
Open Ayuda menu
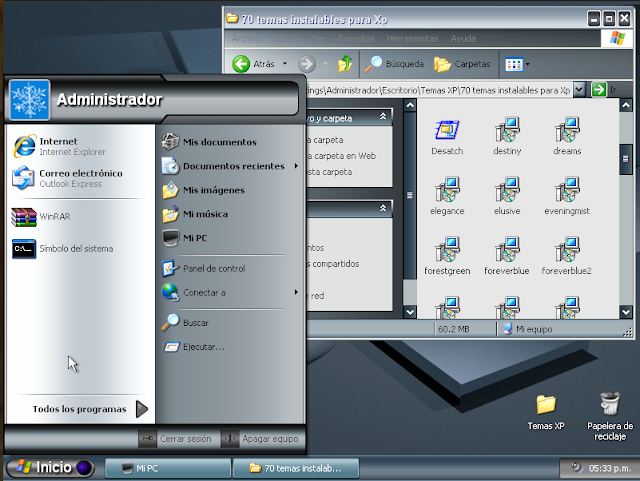463,38
